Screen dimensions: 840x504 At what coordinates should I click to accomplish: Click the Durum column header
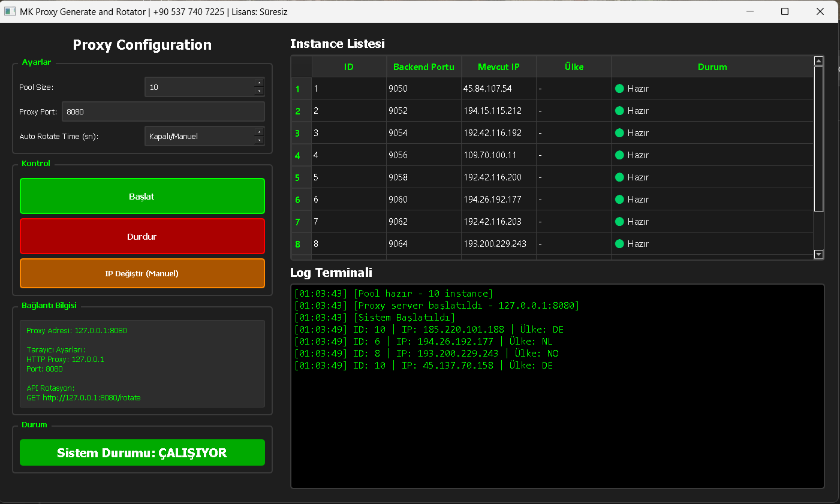[x=712, y=67]
